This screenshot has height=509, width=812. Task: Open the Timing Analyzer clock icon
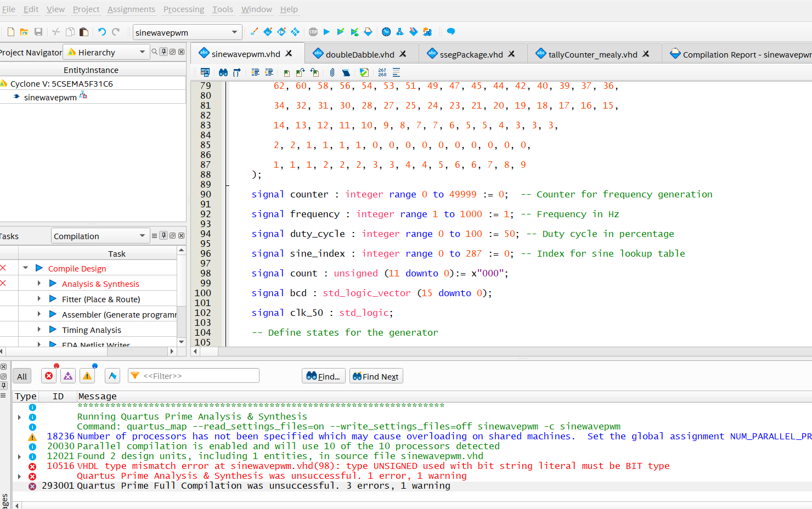[x=386, y=32]
